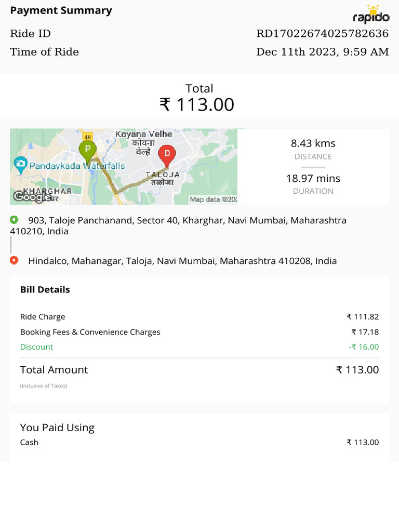Click the Taloja label on map
Viewport: 399px width, 532px height.
163,175
